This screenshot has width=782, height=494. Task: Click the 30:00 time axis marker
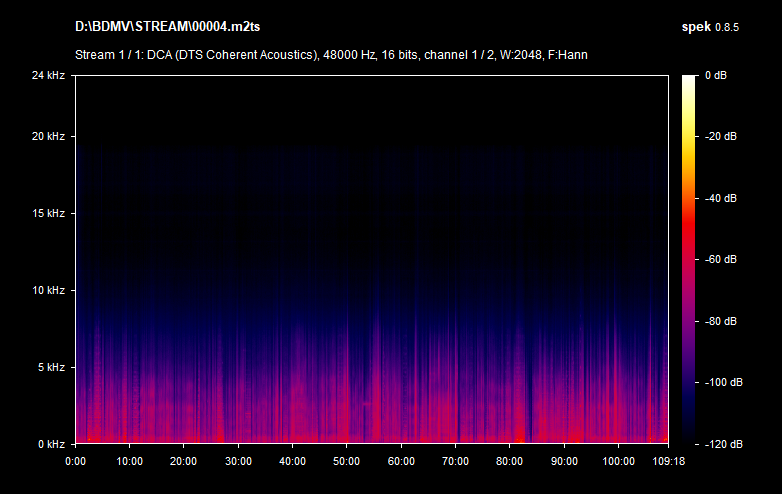[238, 461]
